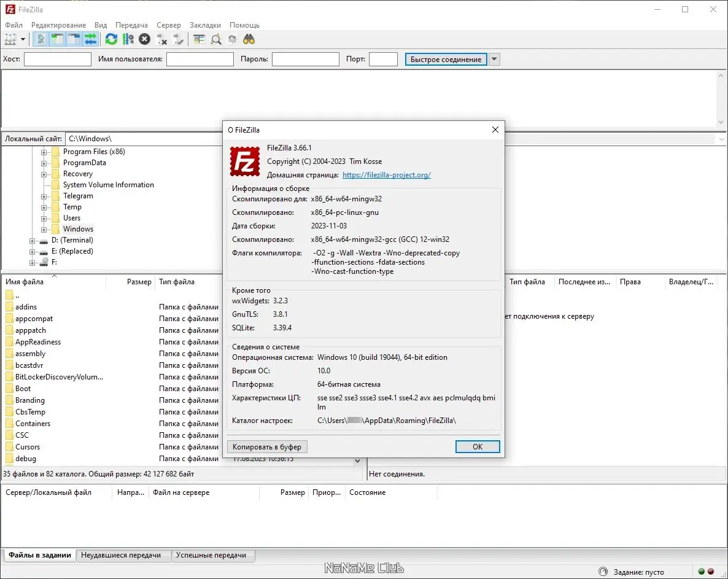The height and width of the screenshot is (579, 728).
Task: Click the disconnect from server icon
Action: tap(161, 40)
